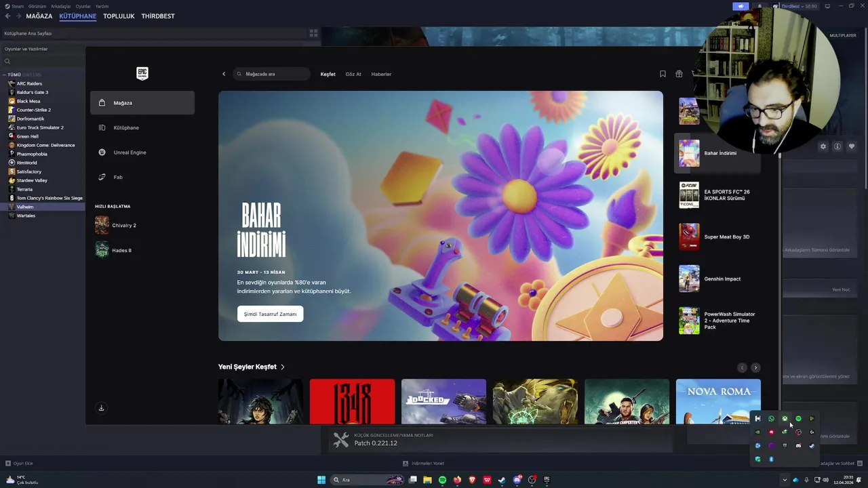This screenshot has width=868, height=488.
Task: Favorite Valheim with the heart icon
Action: 852,146
